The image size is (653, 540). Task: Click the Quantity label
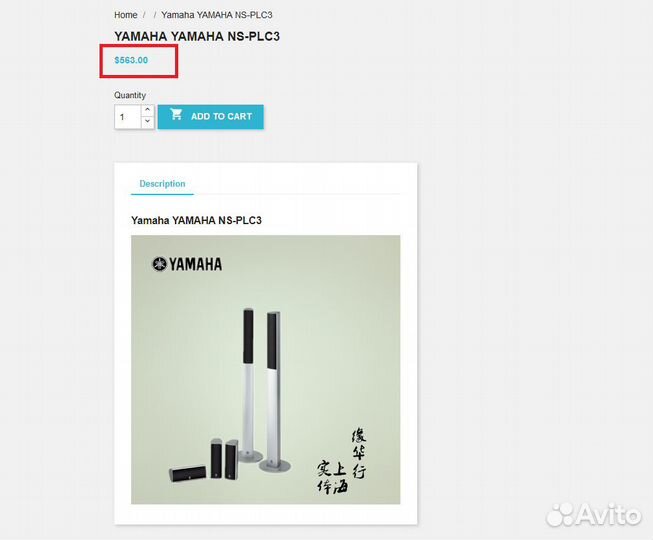(130, 95)
